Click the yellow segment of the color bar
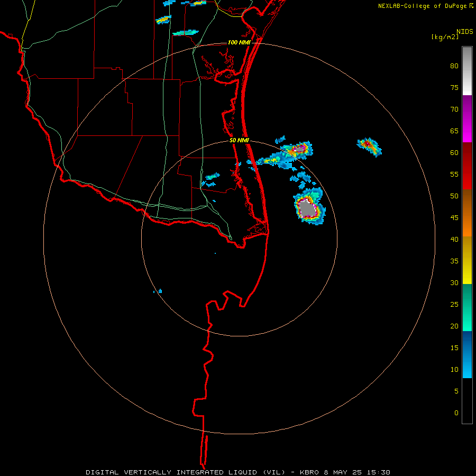Image resolution: width=476 pixels, height=476 pixels. (467, 260)
